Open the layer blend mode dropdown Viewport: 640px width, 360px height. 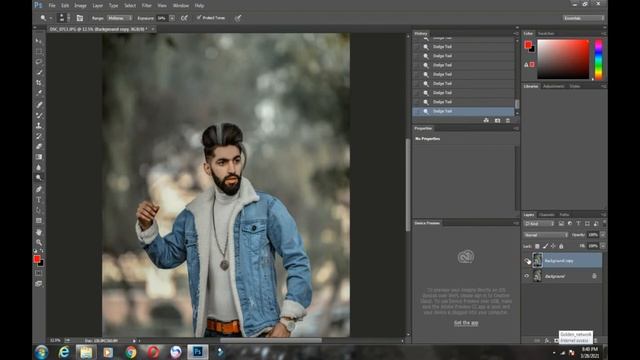coord(546,235)
